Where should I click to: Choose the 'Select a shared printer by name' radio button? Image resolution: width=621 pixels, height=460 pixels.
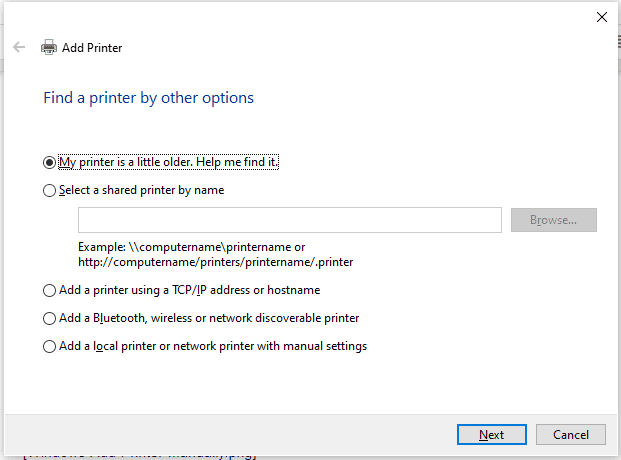[x=50, y=190]
